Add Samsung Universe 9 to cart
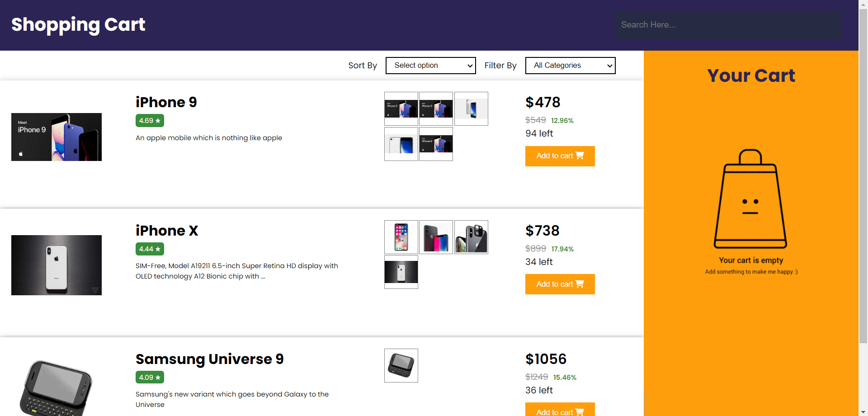The image size is (868, 416). coord(560,409)
